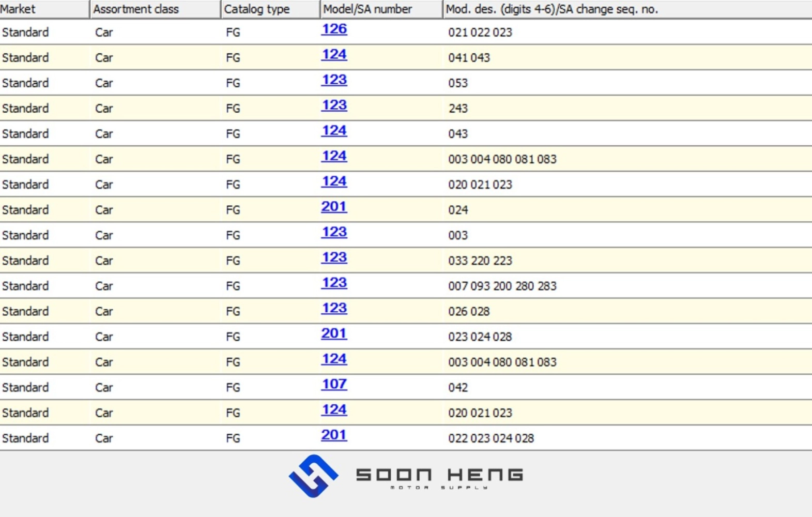Open the 123 link beside 033 220 223
Viewport: 812px width, 517px height.
point(334,257)
